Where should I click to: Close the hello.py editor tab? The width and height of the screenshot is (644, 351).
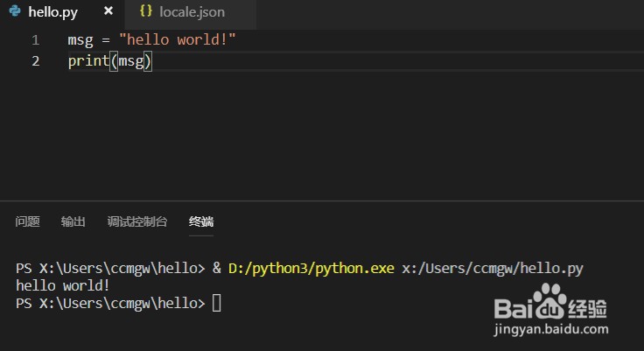108,12
